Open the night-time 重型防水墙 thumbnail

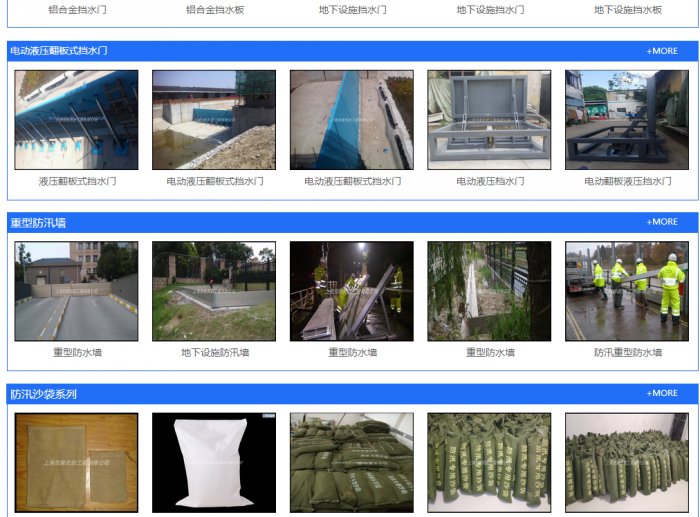tap(352, 291)
